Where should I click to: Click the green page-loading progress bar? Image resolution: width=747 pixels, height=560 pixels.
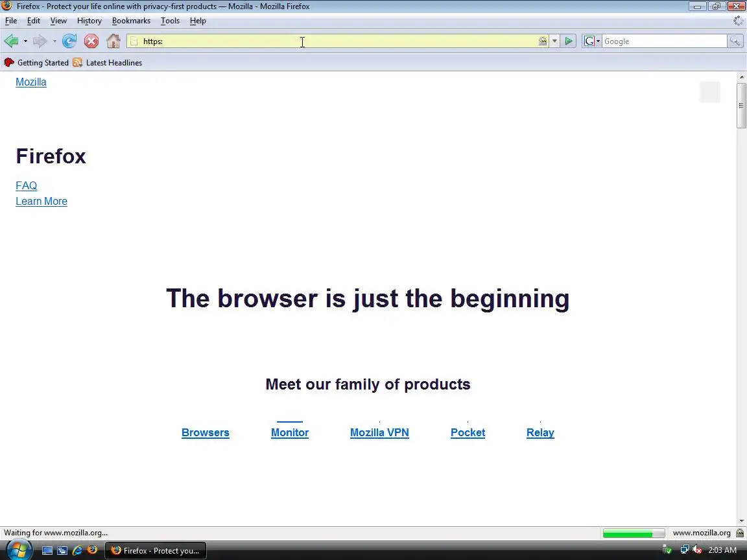(634, 533)
